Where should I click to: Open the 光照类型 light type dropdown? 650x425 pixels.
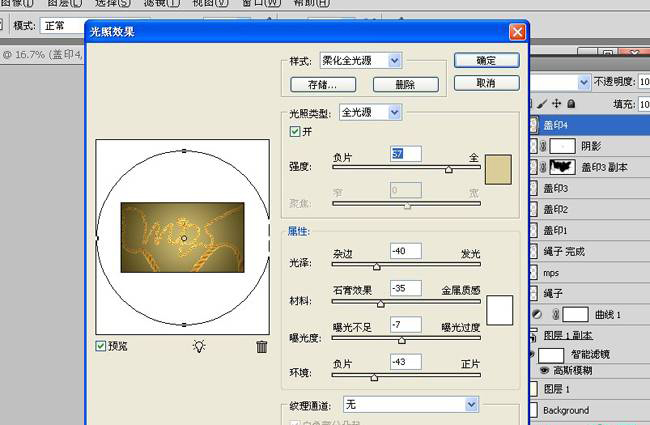(395, 112)
